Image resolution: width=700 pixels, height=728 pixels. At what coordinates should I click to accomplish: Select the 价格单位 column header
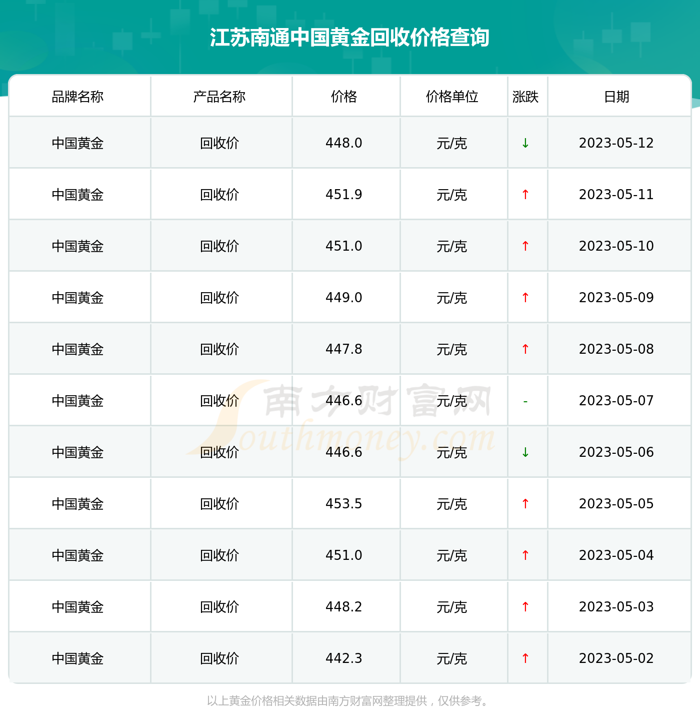[x=452, y=97]
